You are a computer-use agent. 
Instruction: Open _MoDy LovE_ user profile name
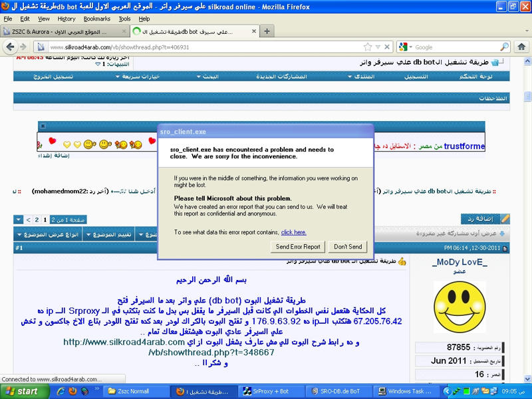(460, 262)
